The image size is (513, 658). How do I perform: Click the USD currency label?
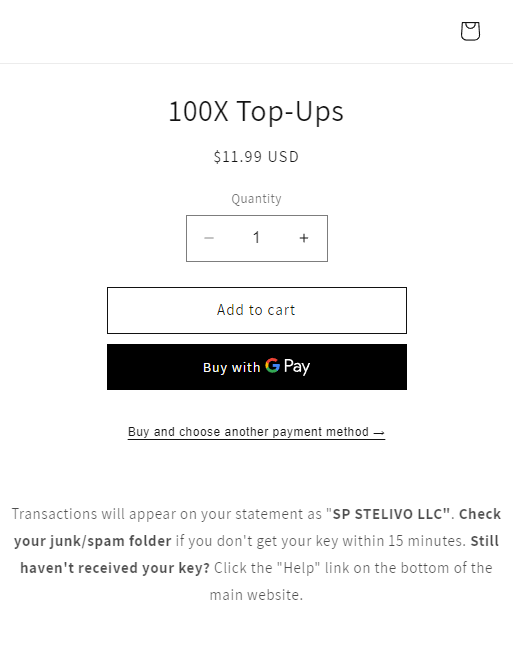click(x=283, y=157)
